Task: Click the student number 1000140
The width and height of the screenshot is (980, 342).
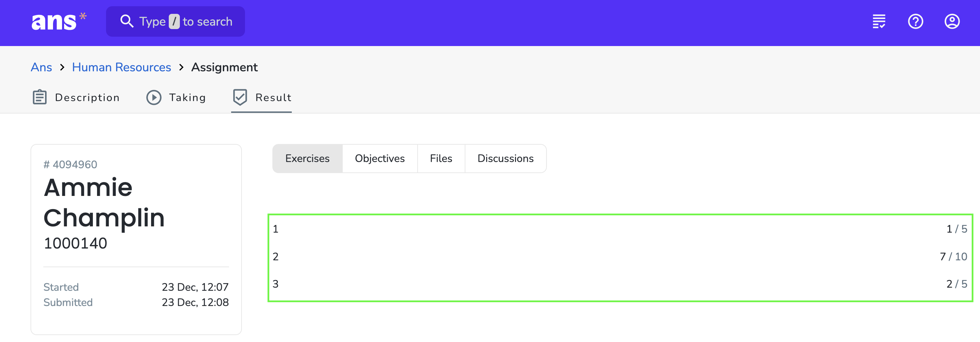Action: [x=75, y=244]
